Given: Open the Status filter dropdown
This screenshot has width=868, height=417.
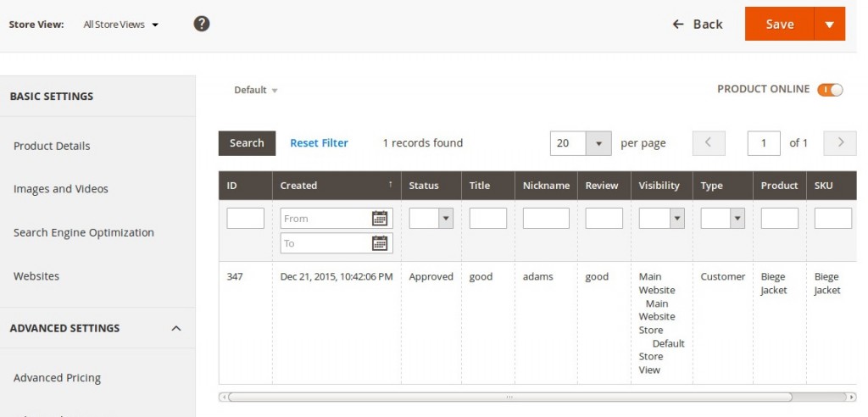Looking at the screenshot, I should tap(446, 219).
